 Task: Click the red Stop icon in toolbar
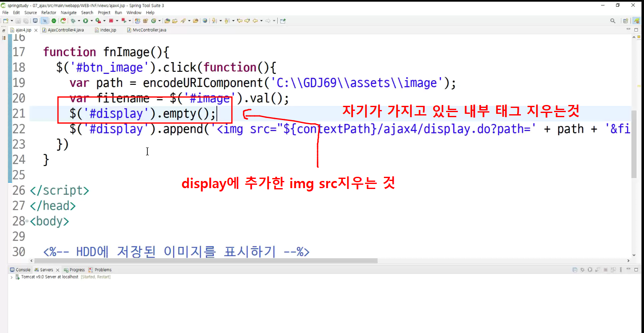(111, 21)
